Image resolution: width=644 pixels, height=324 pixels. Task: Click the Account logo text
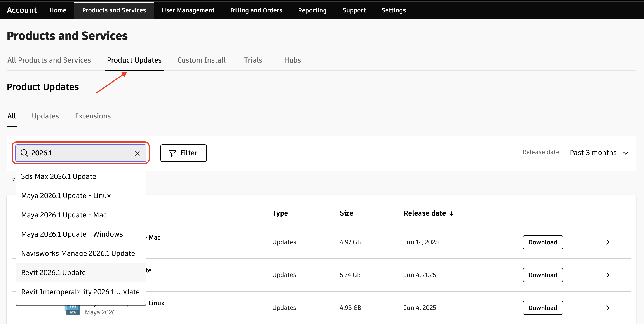[x=22, y=10]
